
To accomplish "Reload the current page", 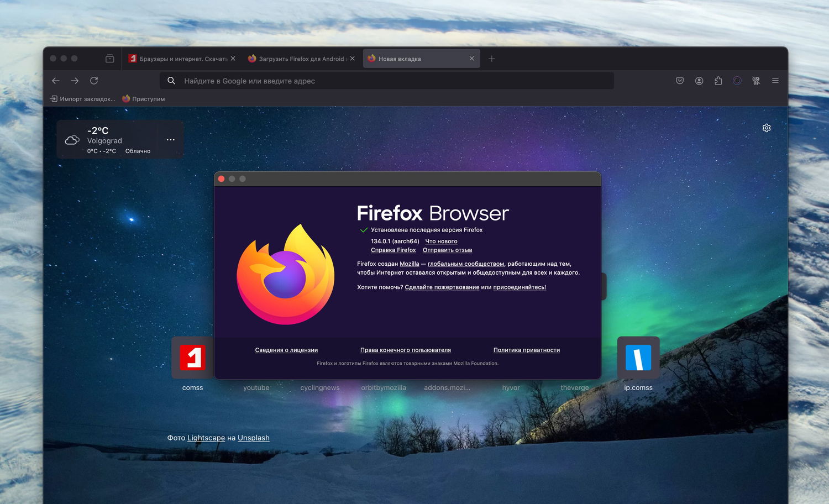I will point(94,81).
